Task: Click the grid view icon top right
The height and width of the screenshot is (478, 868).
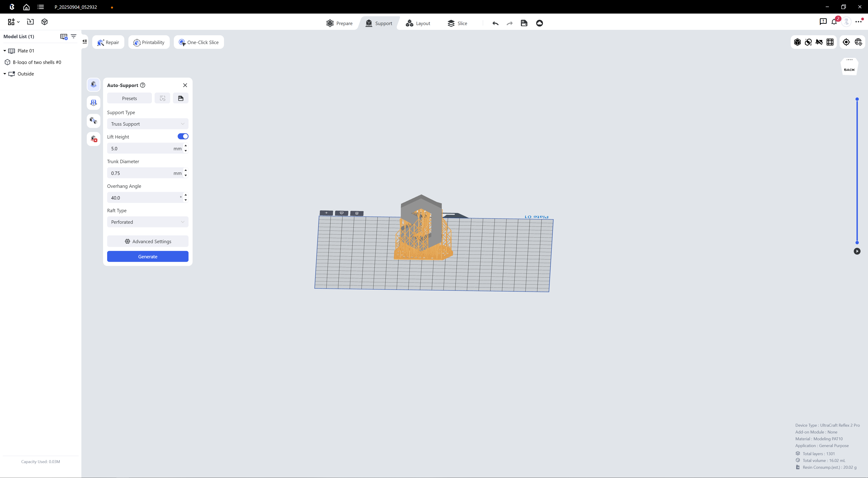Action: [830, 42]
